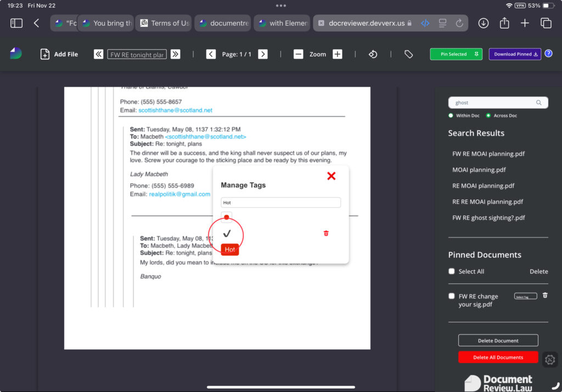Check the Select All checkbox
562x392 pixels.
point(452,271)
